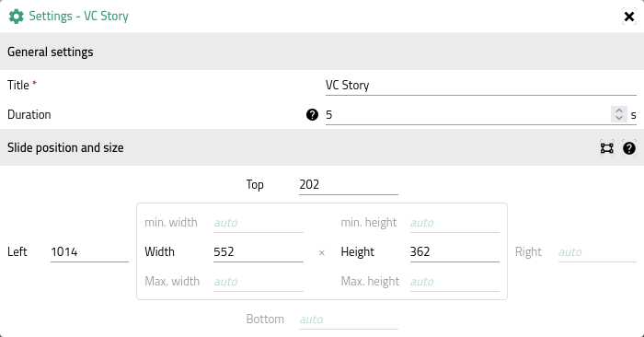This screenshot has width=644, height=337.
Task: Click the Height value field
Action: coord(454,252)
